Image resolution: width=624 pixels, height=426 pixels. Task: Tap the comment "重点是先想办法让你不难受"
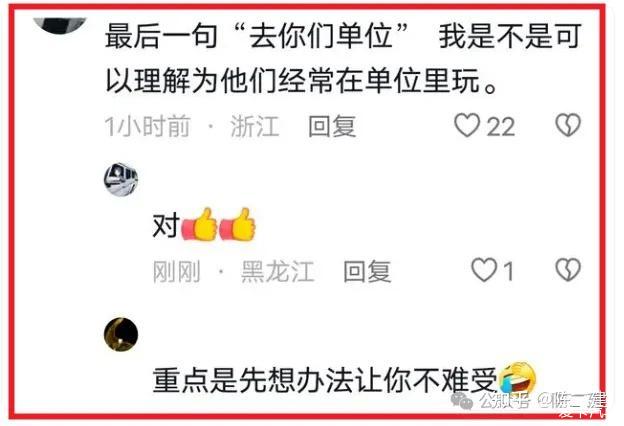(x=325, y=381)
